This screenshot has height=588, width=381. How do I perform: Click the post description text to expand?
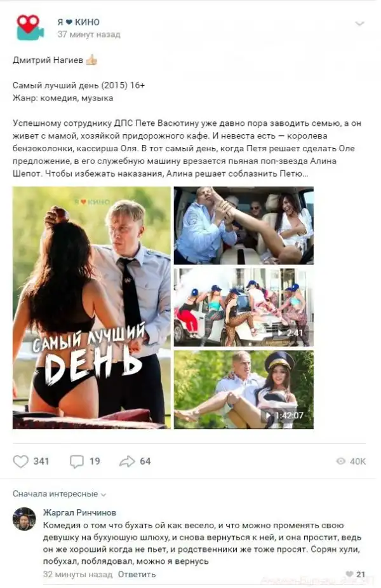point(187,149)
